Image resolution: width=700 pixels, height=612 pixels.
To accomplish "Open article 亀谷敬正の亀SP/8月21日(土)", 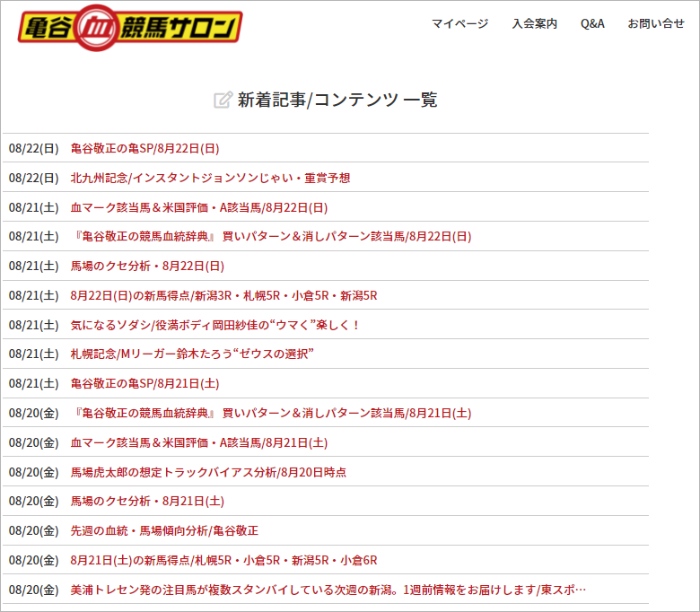I will click(144, 383).
